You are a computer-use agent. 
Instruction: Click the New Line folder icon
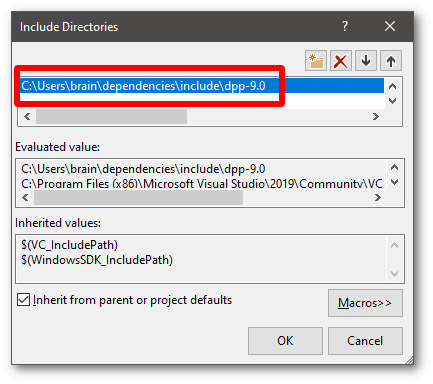click(x=316, y=61)
